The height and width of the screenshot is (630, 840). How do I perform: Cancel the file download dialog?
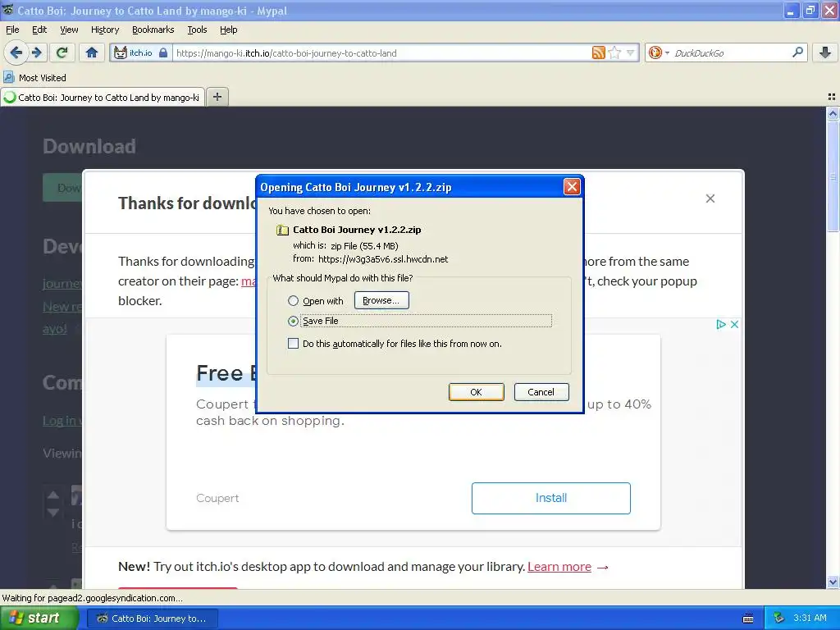(541, 392)
